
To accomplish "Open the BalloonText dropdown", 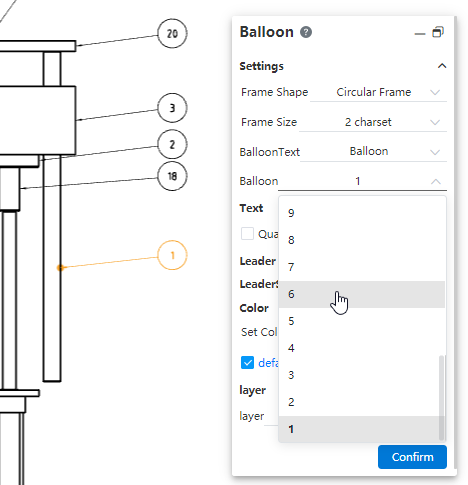I will tap(373, 152).
